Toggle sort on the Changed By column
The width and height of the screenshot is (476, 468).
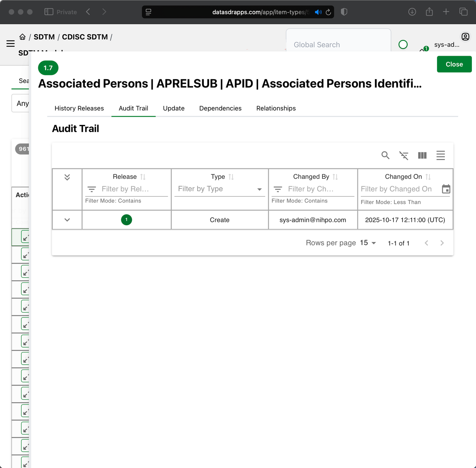click(335, 177)
